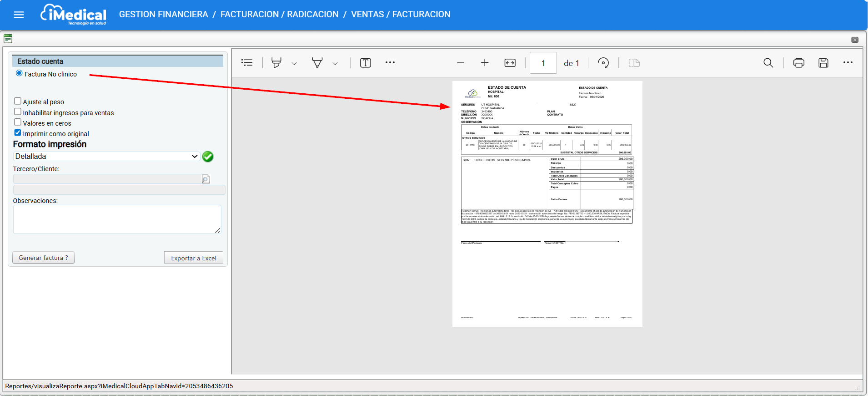
Task: Check Inhabilitar ingresos para ventas
Action: [x=18, y=112]
